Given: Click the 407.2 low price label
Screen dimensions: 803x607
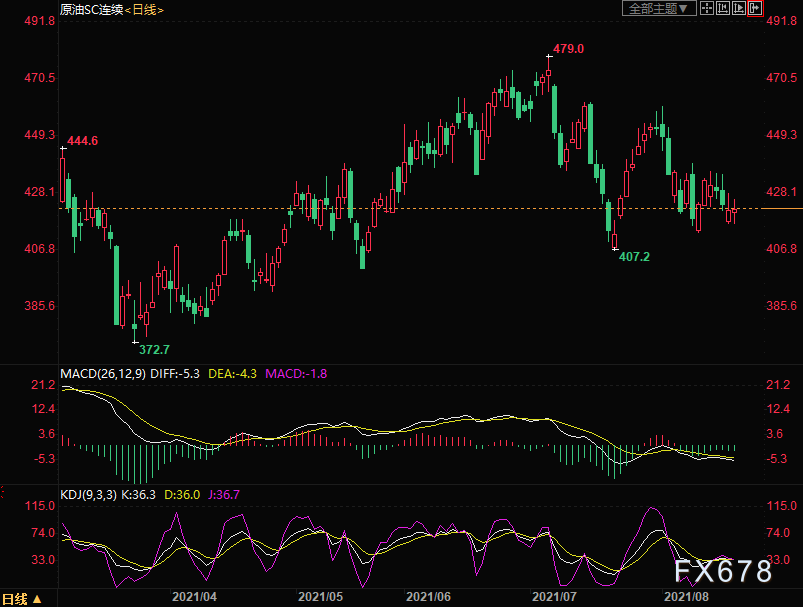Looking at the screenshot, I should point(634,257).
